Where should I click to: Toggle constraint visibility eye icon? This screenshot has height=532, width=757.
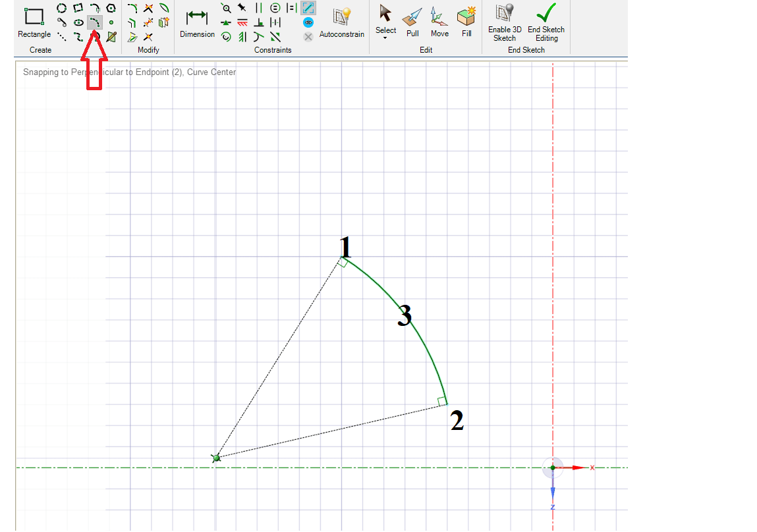[308, 22]
